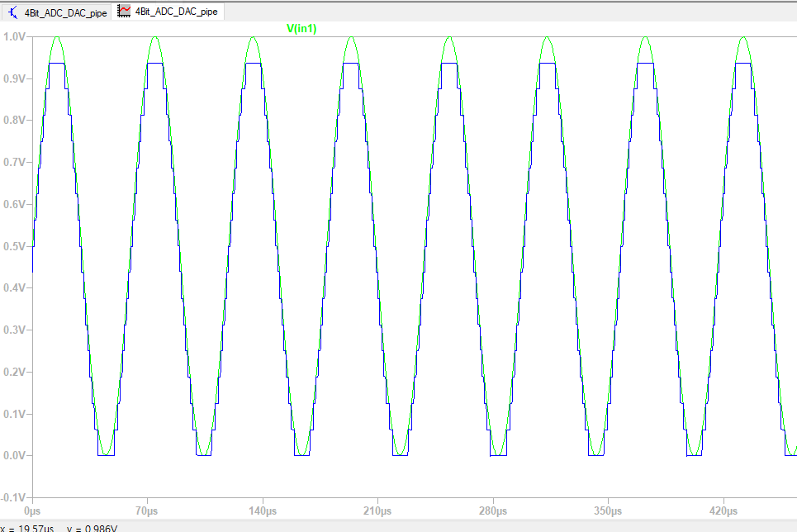Click the green V(in1) trace label
This screenshot has height=532, width=797.
[x=301, y=29]
